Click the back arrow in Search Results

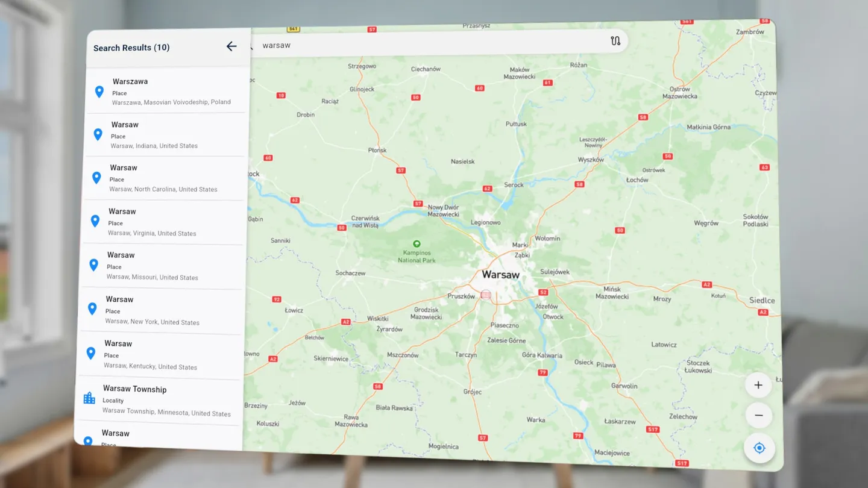231,46
